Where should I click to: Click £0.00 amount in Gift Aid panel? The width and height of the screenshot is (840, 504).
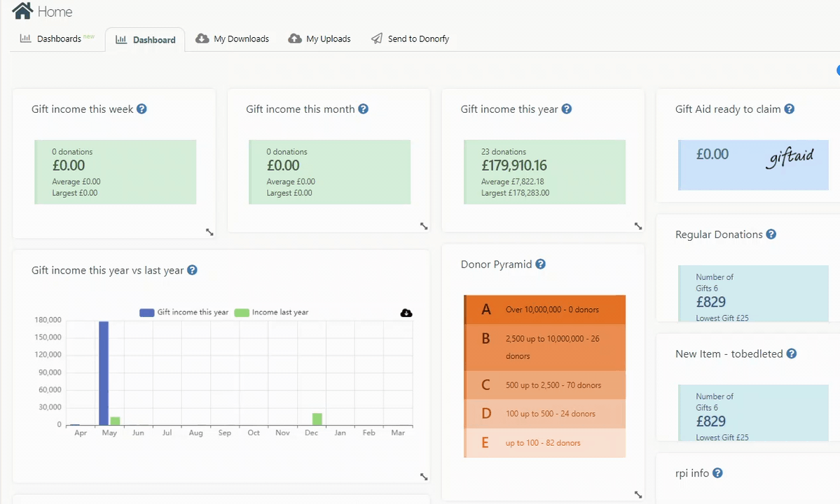pyautogui.click(x=712, y=154)
